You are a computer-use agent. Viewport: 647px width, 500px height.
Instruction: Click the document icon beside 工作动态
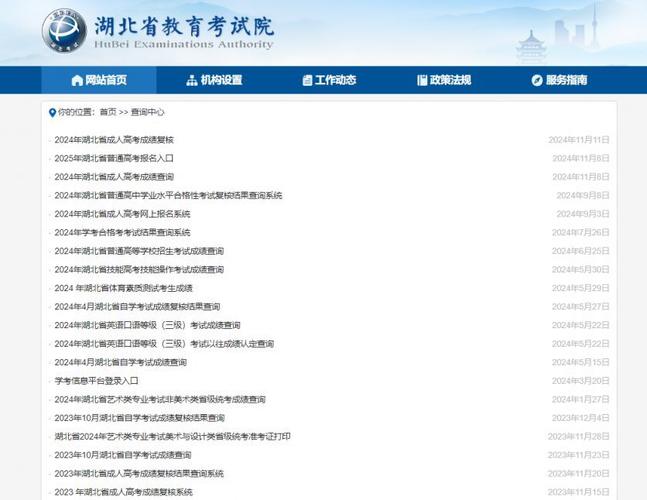click(307, 80)
